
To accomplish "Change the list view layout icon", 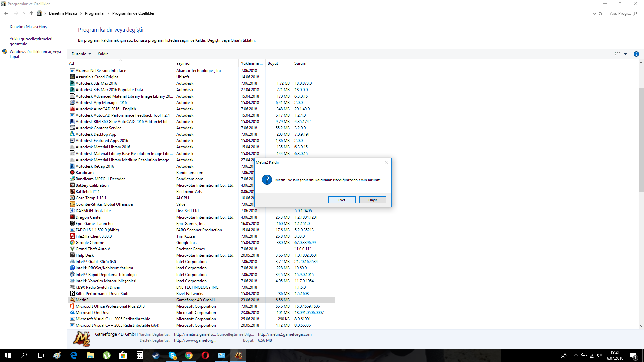I will coord(618,54).
